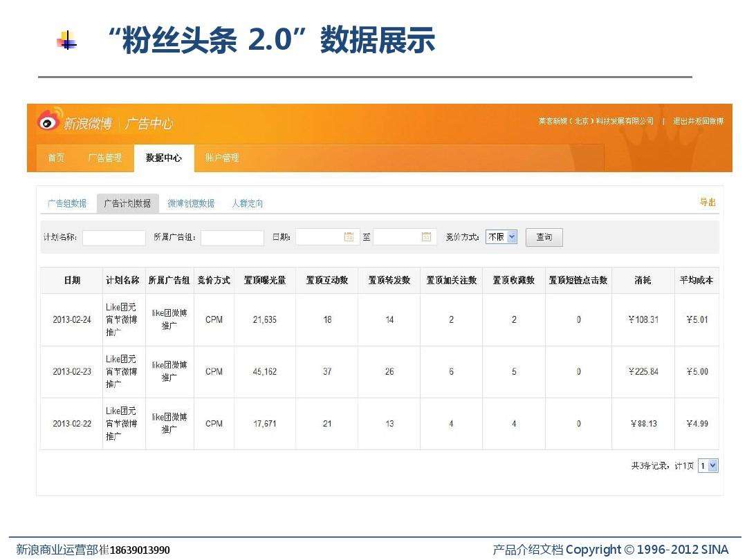
Task: Click the 置顶短链点击数 column header
Action: 578,280
